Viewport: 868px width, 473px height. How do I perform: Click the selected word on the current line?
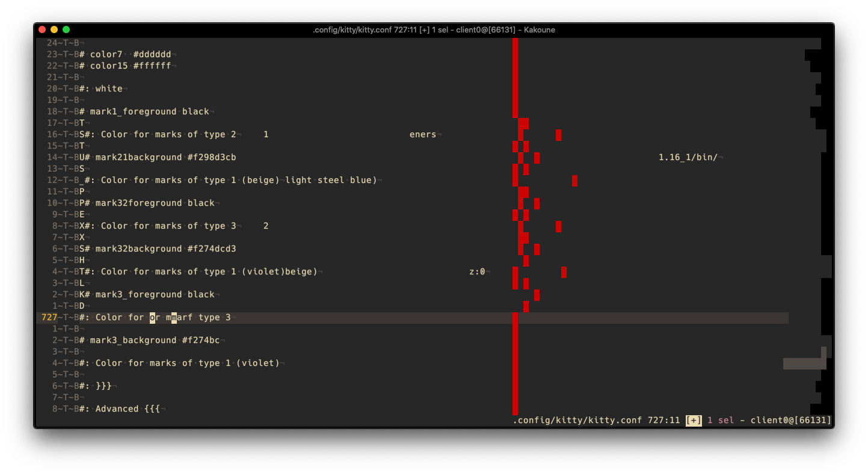click(153, 317)
